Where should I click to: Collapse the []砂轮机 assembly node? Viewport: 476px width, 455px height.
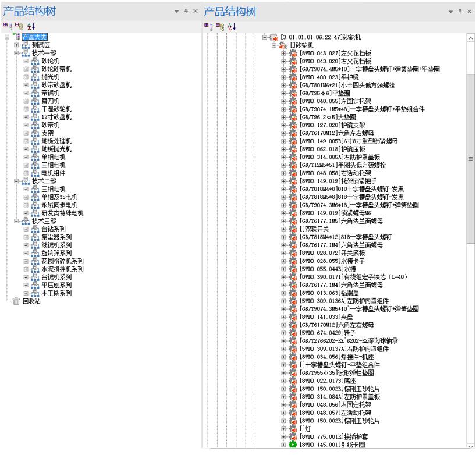pyautogui.click(x=274, y=45)
